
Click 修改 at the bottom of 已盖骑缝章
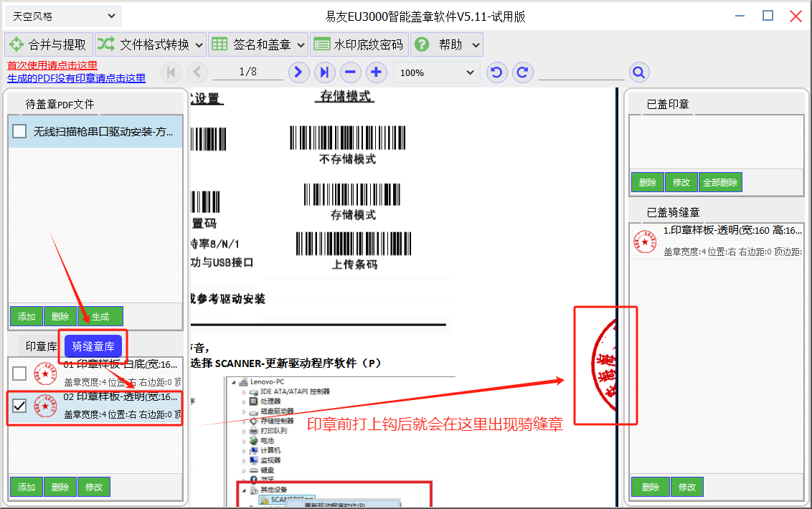[x=687, y=487]
